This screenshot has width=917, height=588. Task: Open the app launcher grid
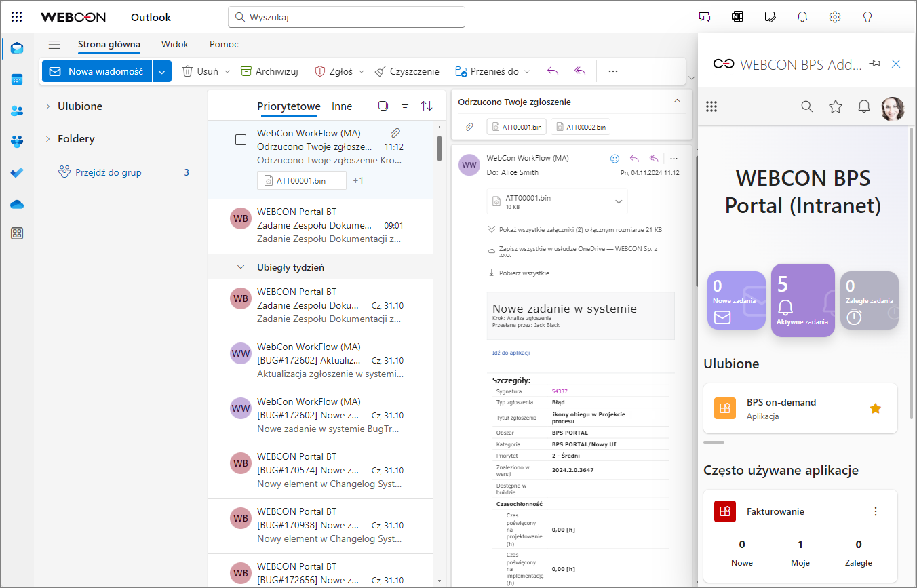pos(17,17)
